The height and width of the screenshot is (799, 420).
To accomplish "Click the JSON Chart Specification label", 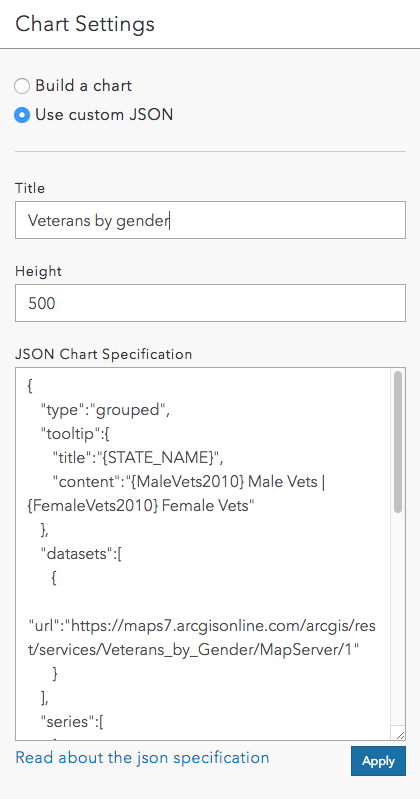I will (x=103, y=354).
